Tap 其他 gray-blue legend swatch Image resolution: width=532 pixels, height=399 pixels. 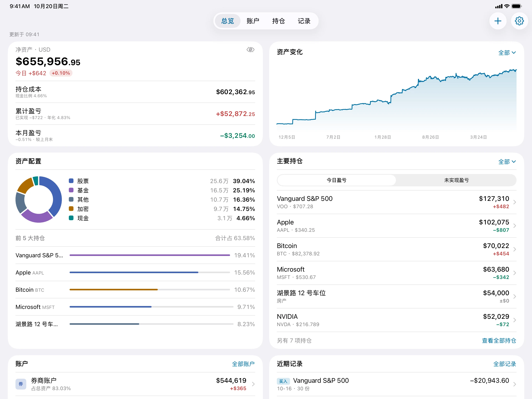(x=71, y=199)
